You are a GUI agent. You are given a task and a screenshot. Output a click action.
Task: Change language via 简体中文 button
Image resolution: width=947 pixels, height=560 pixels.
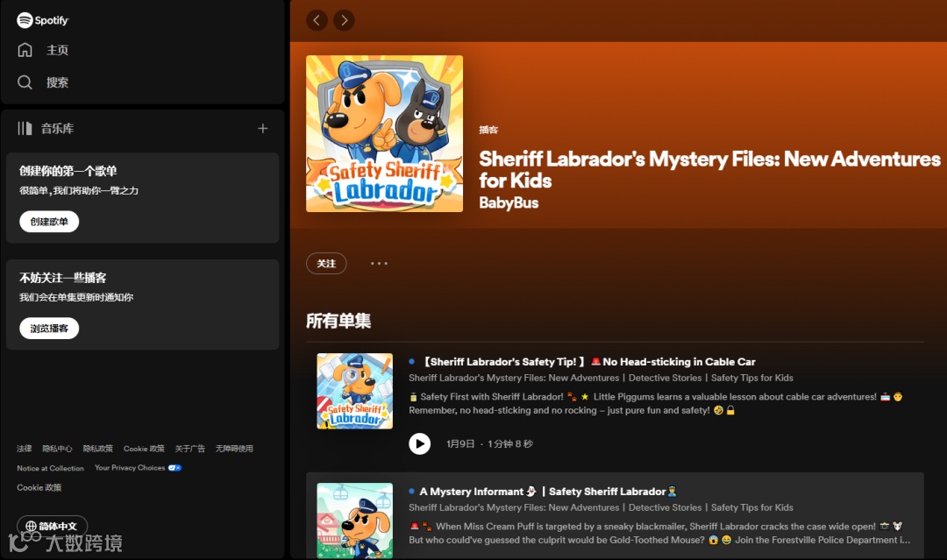pyautogui.click(x=52, y=526)
